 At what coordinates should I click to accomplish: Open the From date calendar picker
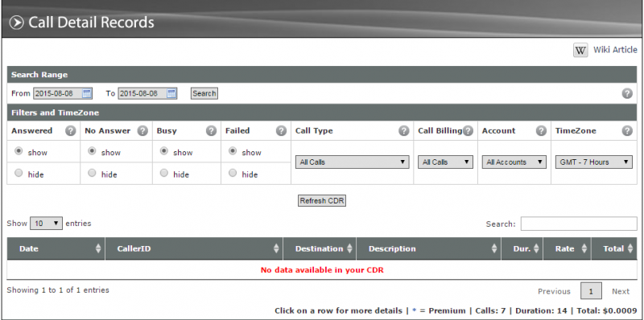click(87, 93)
